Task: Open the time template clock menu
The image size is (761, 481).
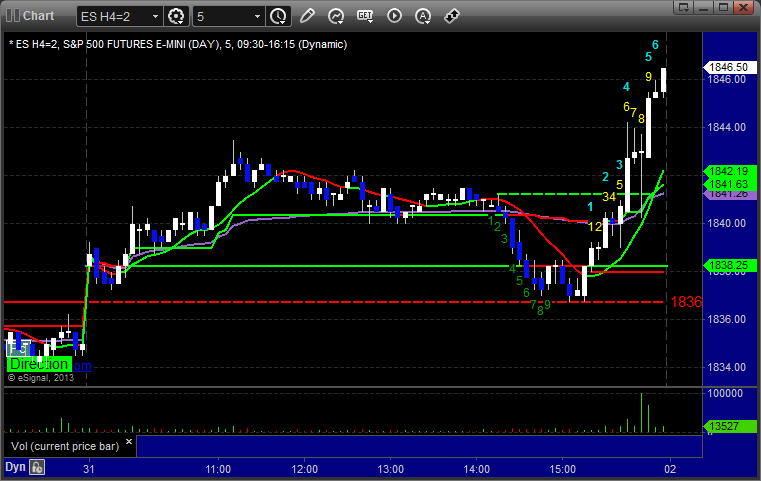Action: pyautogui.click(x=279, y=16)
